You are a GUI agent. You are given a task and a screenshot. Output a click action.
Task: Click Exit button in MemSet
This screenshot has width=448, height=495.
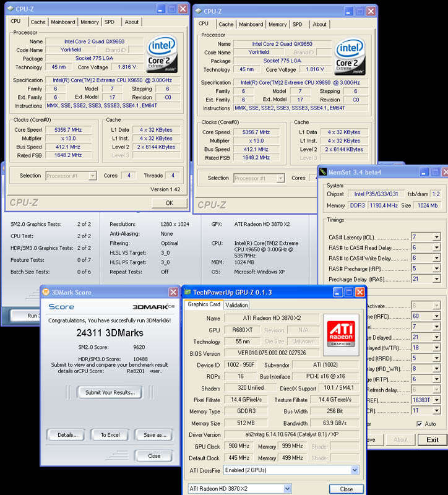433,440
